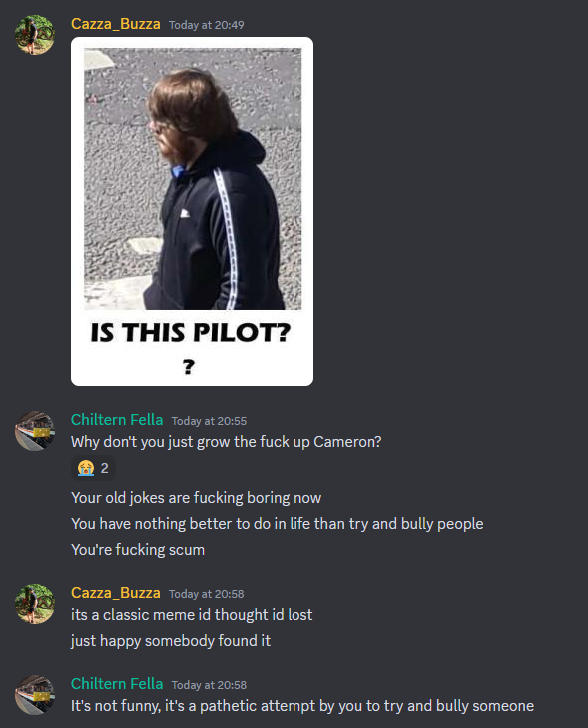Image resolution: width=588 pixels, height=728 pixels.
Task: Select message 'its a classic meme...'
Action: coord(192,615)
